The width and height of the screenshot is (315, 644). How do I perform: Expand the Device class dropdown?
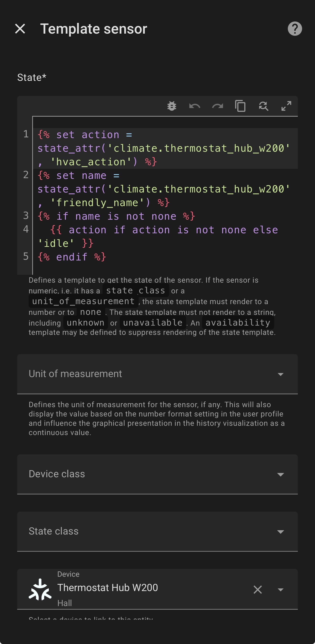pyautogui.click(x=157, y=474)
